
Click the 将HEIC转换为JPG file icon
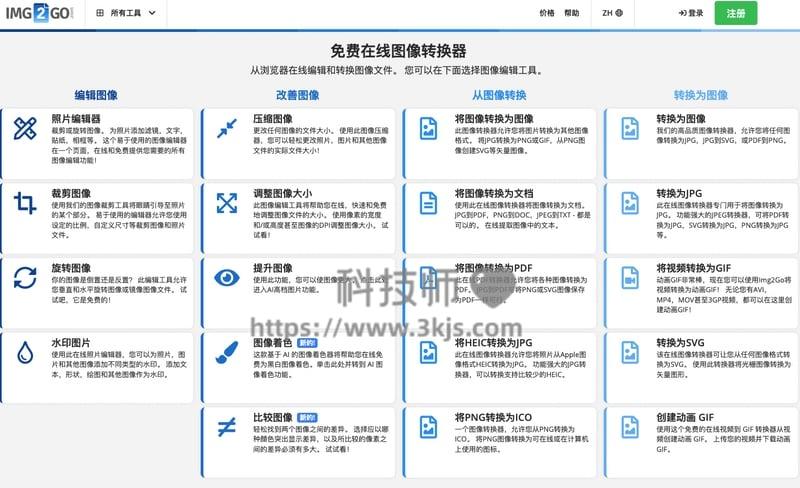coord(428,352)
